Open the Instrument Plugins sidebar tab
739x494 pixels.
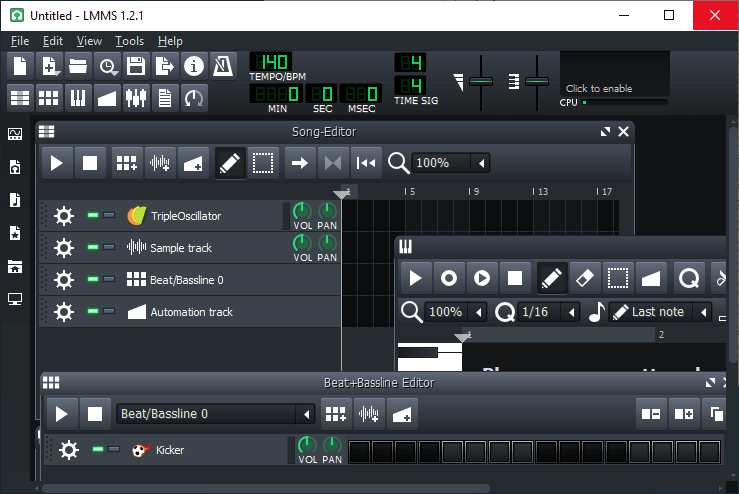pyautogui.click(x=15, y=134)
